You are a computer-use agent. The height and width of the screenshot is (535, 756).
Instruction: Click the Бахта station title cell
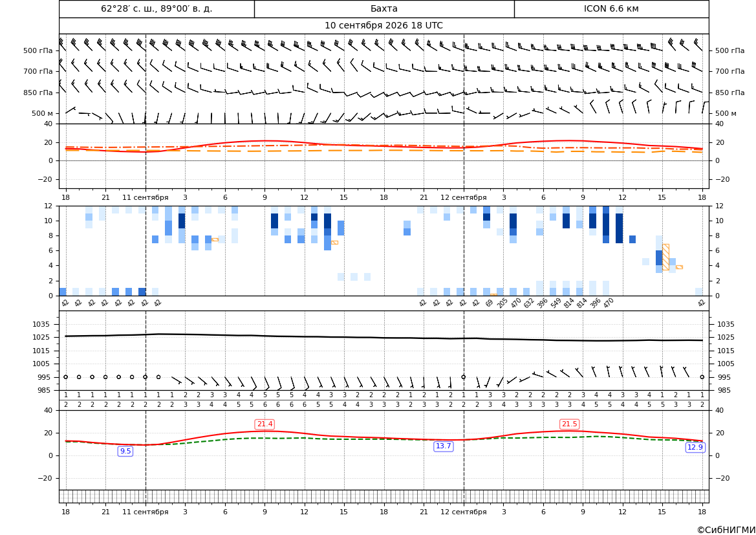(384, 8)
